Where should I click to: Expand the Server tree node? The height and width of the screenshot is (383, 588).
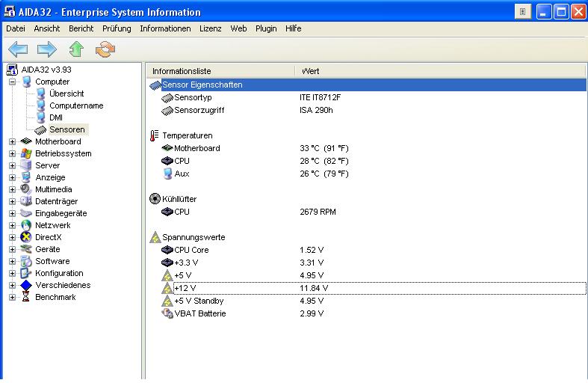[13, 165]
